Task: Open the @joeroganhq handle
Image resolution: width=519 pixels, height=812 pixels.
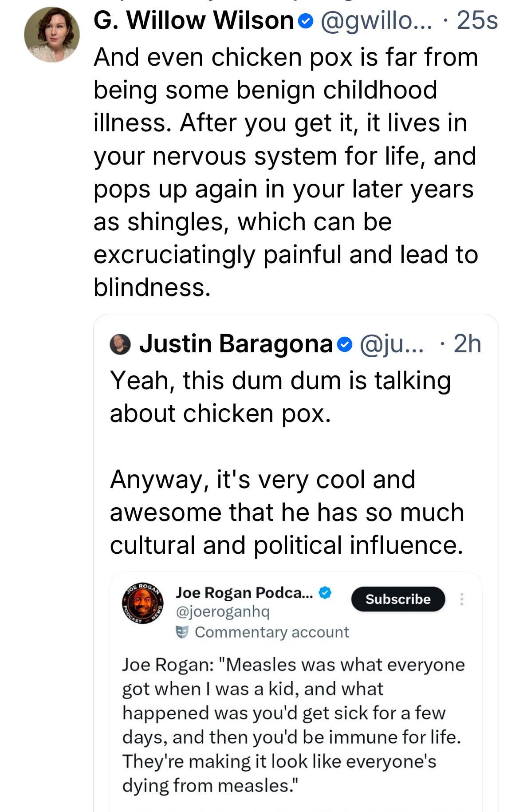Action: pos(223,612)
